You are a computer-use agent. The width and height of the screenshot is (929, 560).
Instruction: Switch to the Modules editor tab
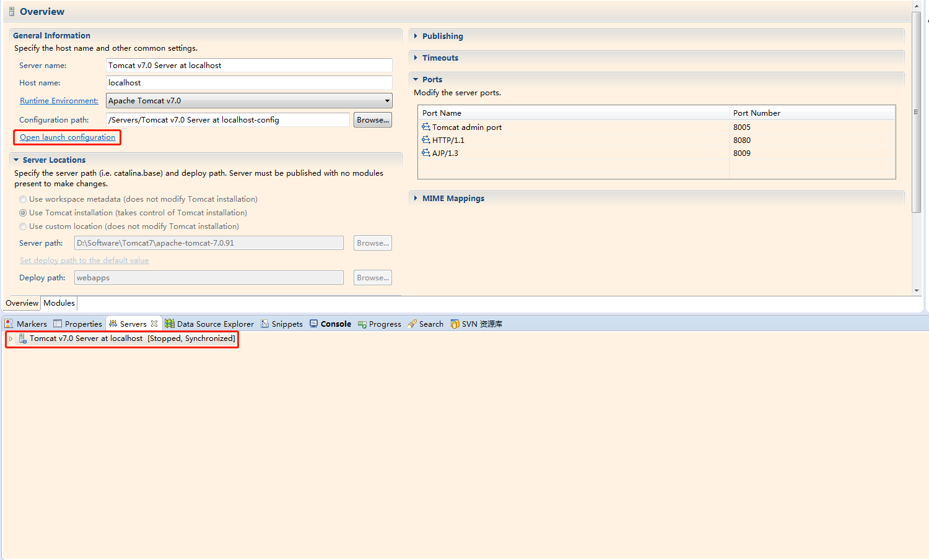point(59,303)
